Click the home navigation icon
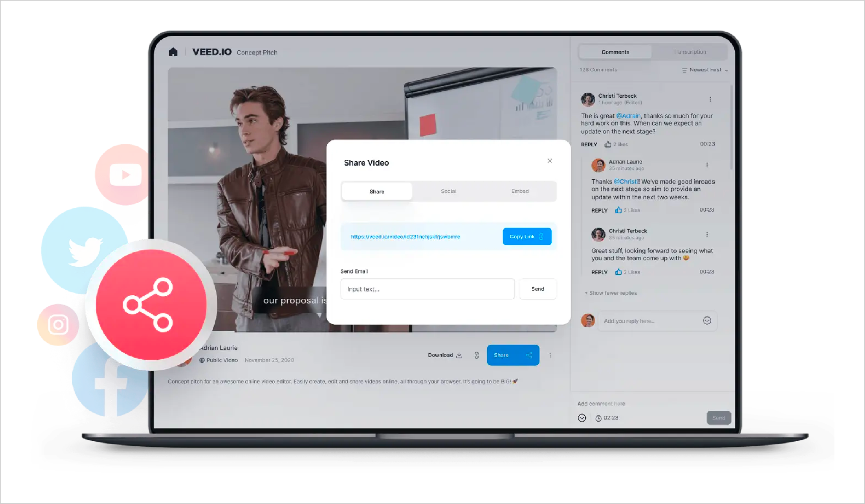This screenshot has width=865, height=504. pos(174,52)
